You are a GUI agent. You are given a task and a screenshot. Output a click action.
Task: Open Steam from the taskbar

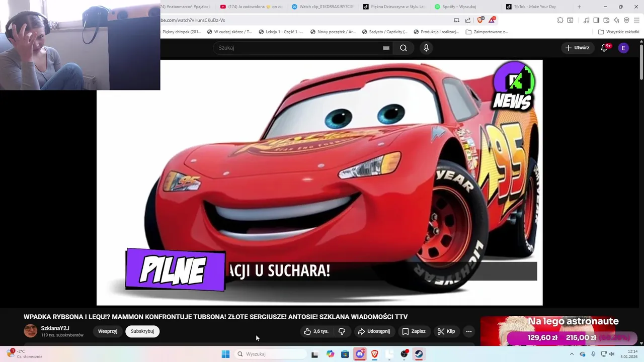pyautogui.click(x=419, y=354)
